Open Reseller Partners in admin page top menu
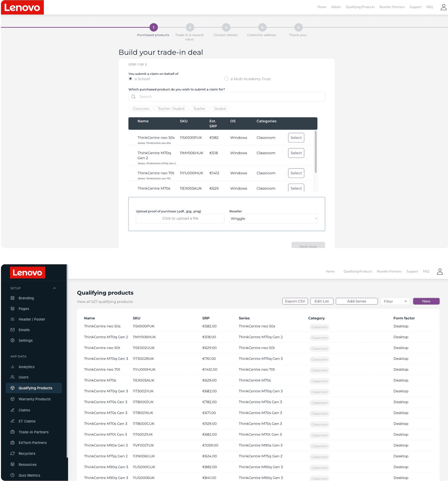This screenshot has width=448, height=481. (389, 272)
